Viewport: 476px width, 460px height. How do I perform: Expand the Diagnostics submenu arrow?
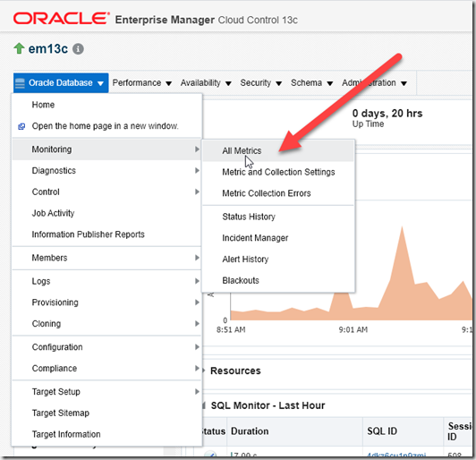coord(197,171)
